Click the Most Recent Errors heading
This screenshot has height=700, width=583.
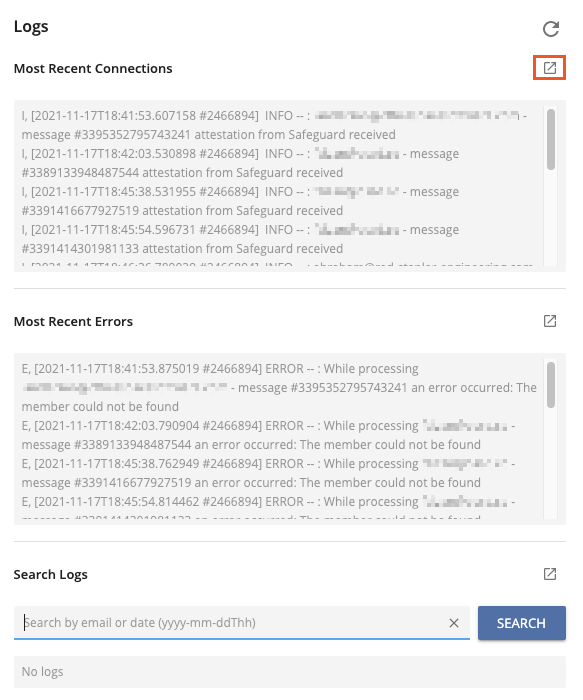coord(73,321)
